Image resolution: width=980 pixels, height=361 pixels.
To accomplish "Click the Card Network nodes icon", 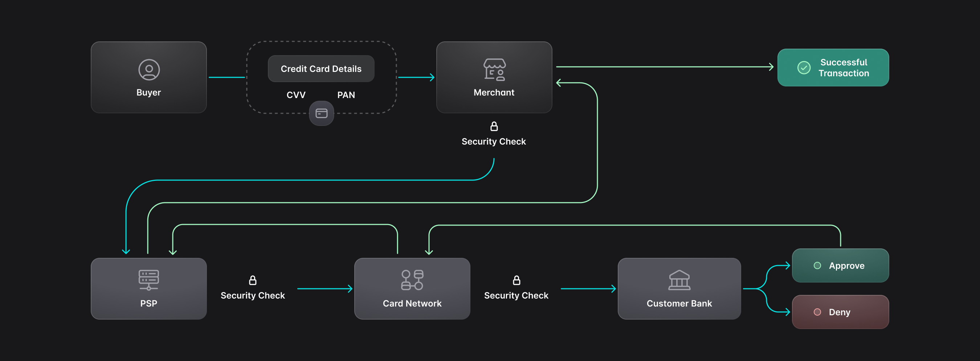I will pyautogui.click(x=412, y=280).
